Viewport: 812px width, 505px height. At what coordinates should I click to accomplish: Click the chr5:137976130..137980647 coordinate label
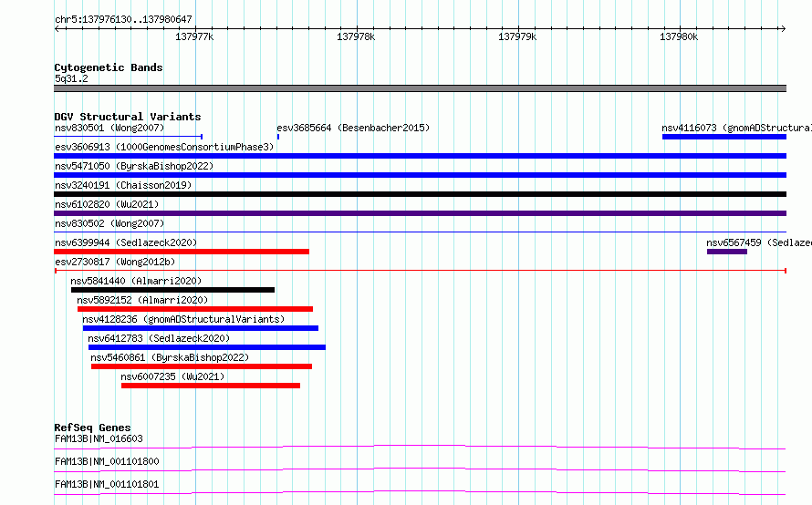(123, 19)
